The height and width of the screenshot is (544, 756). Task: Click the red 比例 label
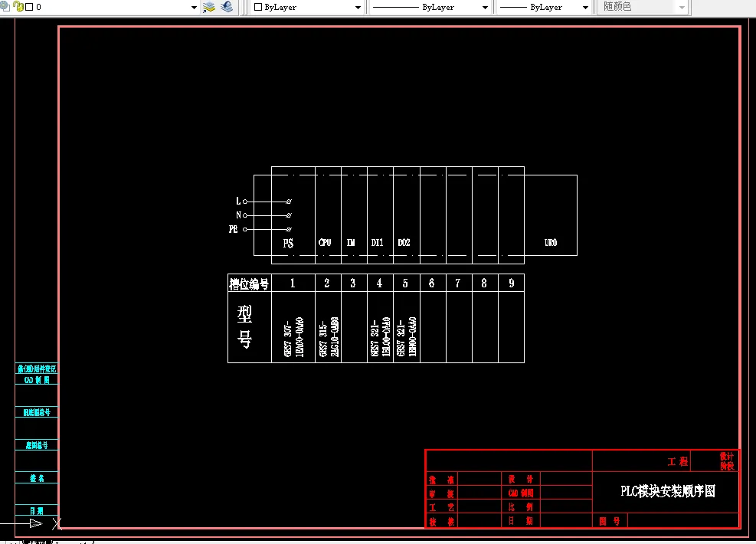pyautogui.click(x=521, y=507)
